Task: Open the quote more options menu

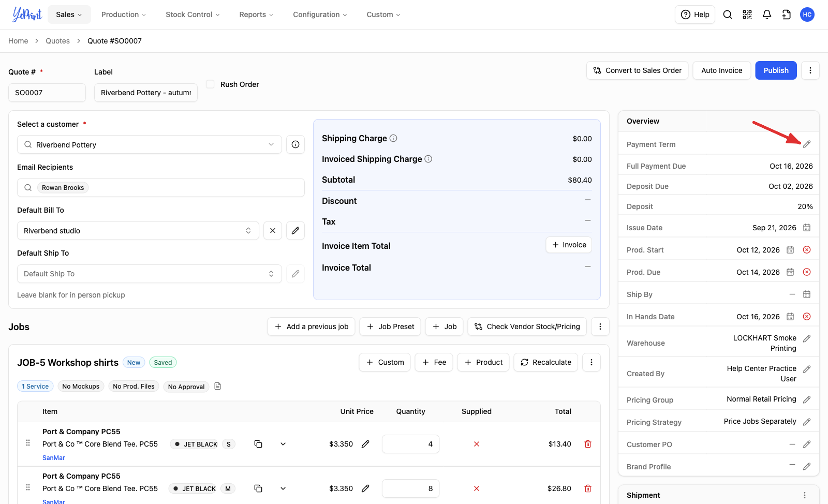Action: (x=810, y=70)
